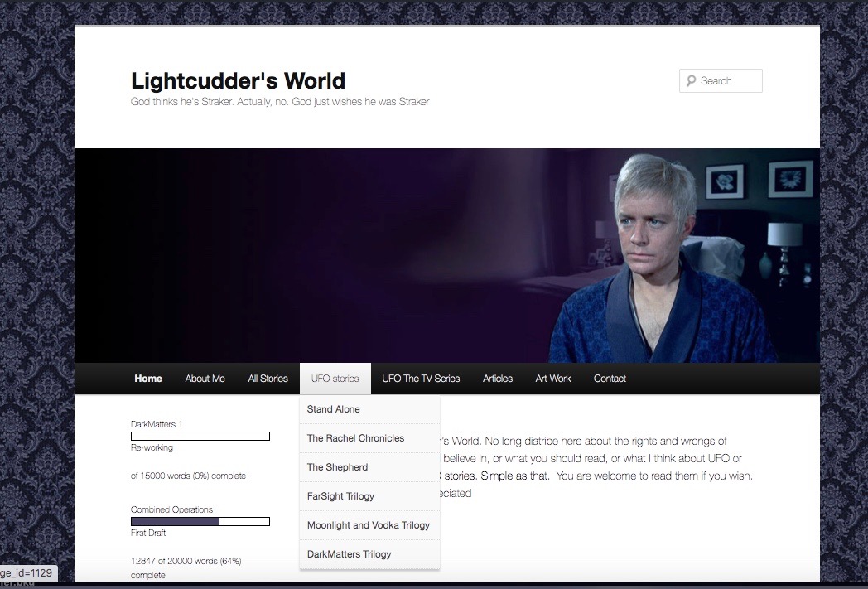Click 'of 15000 words (0%) complete' text
Viewport: 868px width, 589px height.
click(188, 476)
